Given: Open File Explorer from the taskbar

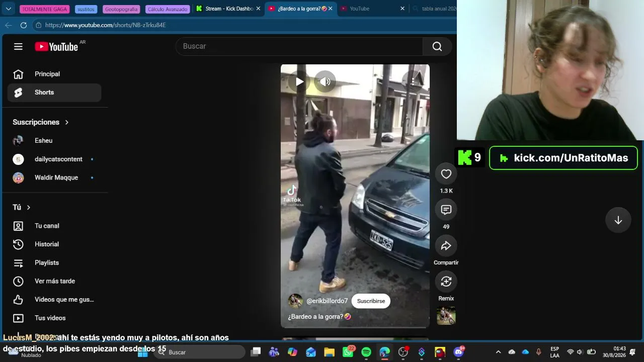Looking at the screenshot, I should click(329, 352).
